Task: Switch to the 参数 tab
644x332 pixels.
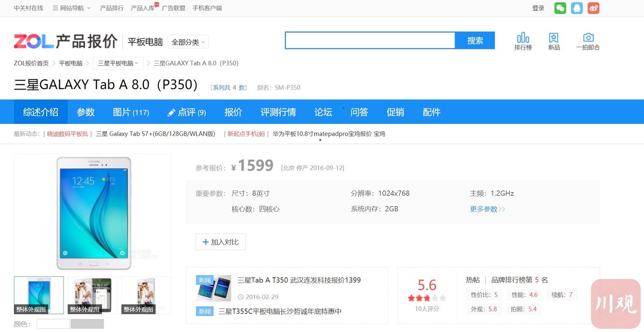Action: [85, 112]
